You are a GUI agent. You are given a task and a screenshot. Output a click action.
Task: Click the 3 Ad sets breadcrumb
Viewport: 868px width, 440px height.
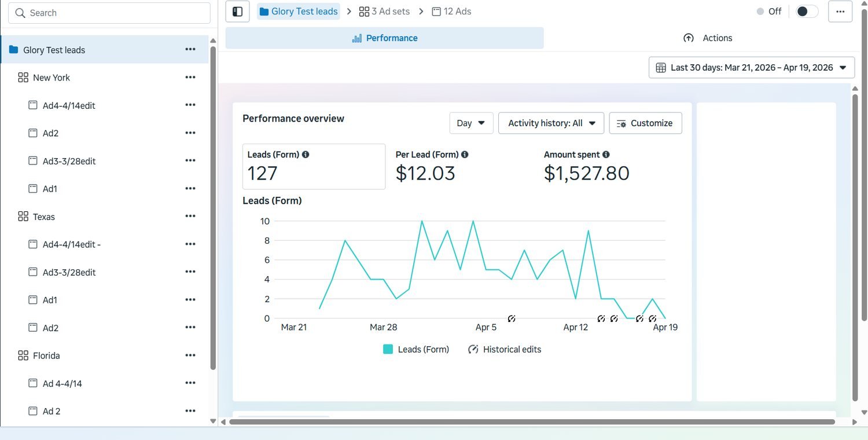tap(384, 12)
